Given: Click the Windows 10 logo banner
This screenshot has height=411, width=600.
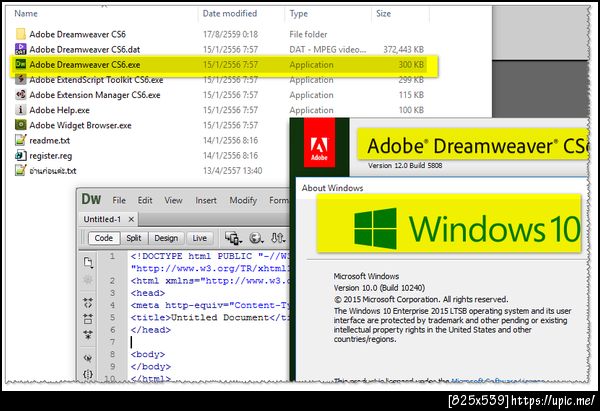Looking at the screenshot, I should 449,223.
